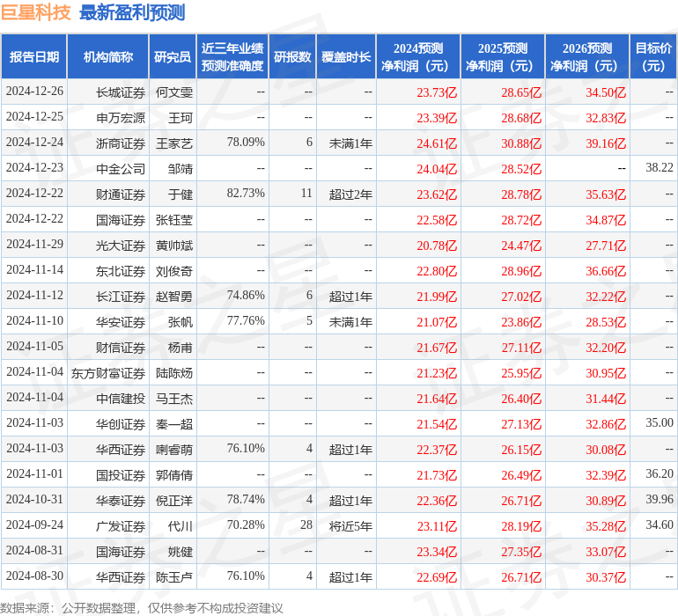Viewport: 678px width, 616px height.
Task: Click institution 中金公司
Action: (x=121, y=169)
